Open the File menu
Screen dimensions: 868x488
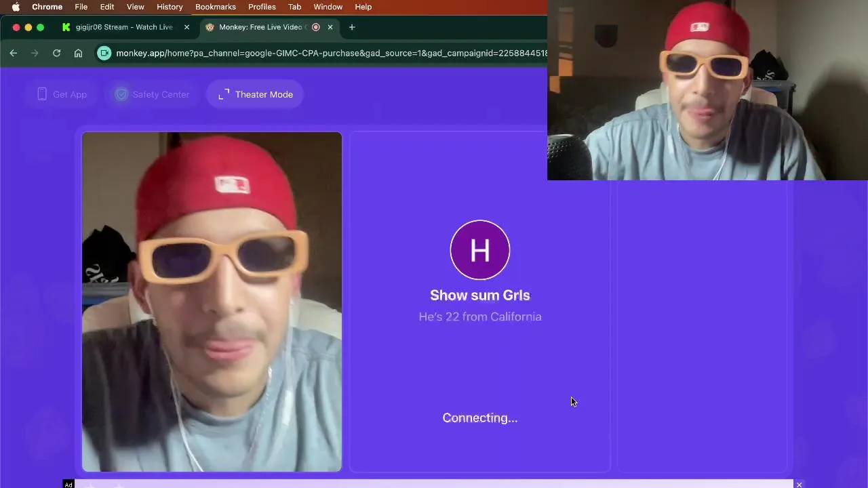[81, 7]
